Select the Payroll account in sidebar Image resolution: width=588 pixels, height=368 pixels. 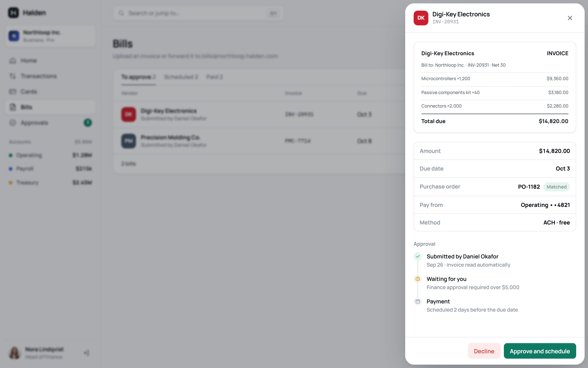pyautogui.click(x=50, y=169)
